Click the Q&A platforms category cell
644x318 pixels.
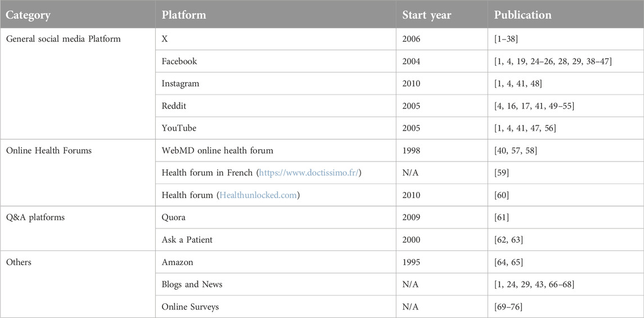(x=35, y=217)
